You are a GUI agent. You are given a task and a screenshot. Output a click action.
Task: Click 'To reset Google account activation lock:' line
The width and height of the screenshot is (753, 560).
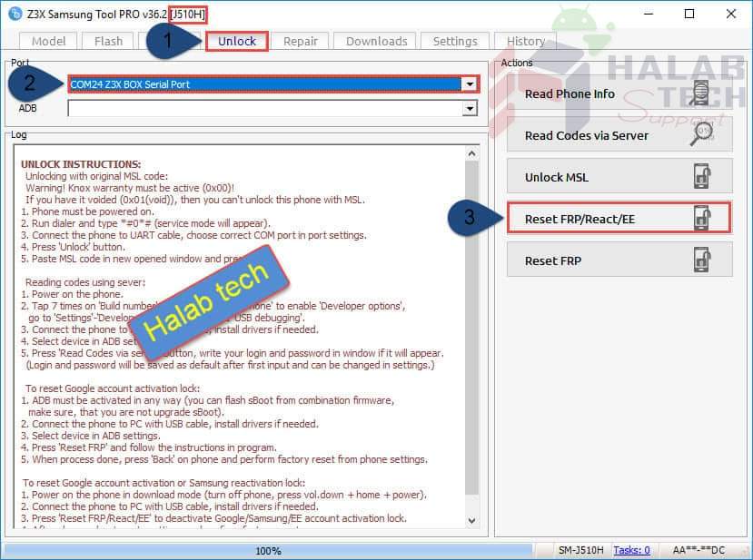point(113,388)
